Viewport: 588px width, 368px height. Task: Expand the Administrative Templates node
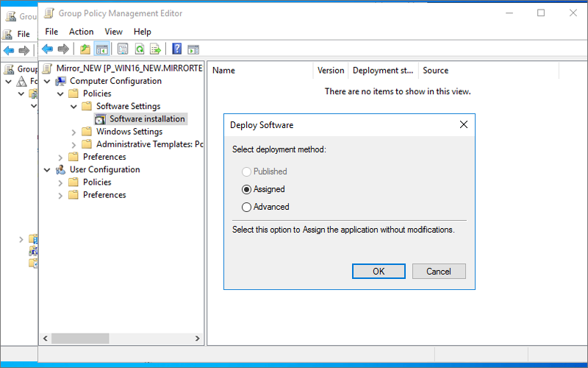coord(74,144)
